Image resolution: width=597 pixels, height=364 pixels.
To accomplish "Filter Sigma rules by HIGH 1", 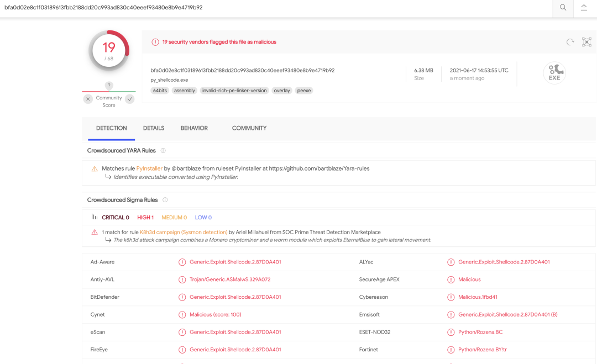I will (145, 218).
